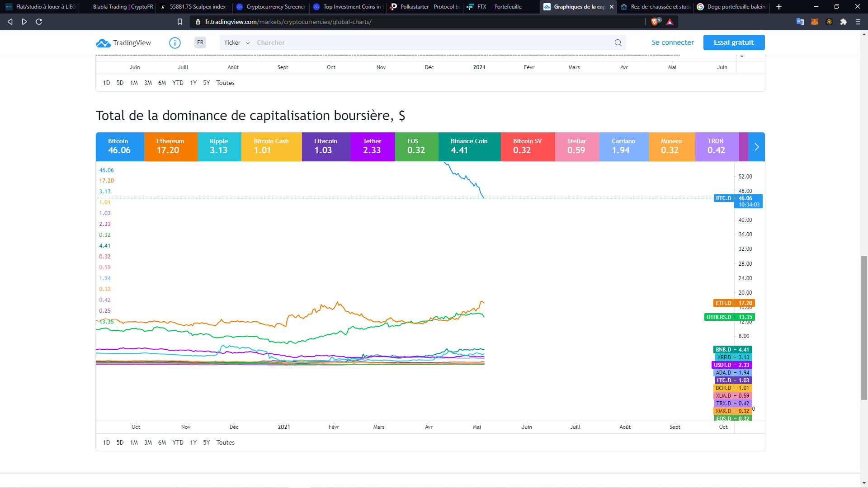
Task: Toggle the Bitcoin dominance BTC.D line
Action: (118, 146)
